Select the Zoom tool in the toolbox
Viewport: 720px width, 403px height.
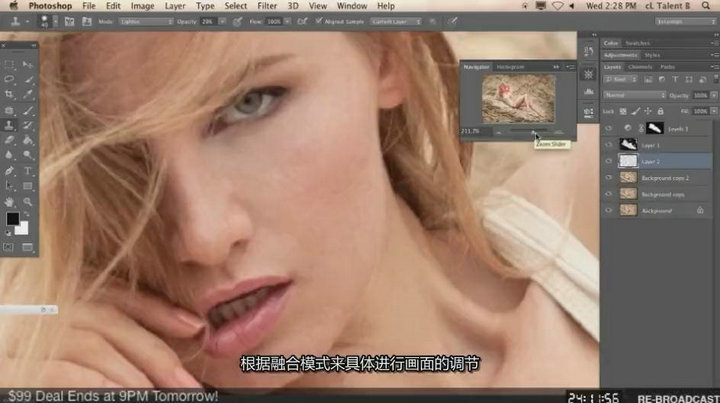tap(28, 202)
